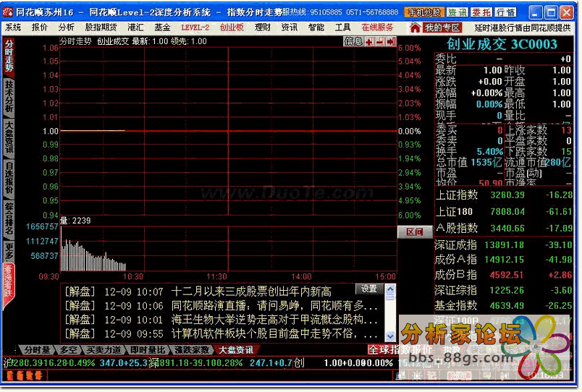
Task: Open news about 海王生物大举逆势走高
Action: coord(274,319)
